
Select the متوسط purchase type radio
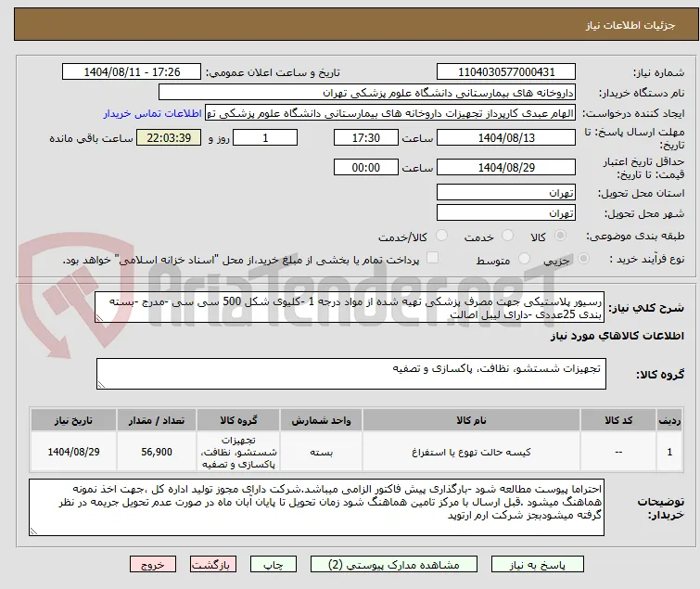pyautogui.click(x=524, y=259)
